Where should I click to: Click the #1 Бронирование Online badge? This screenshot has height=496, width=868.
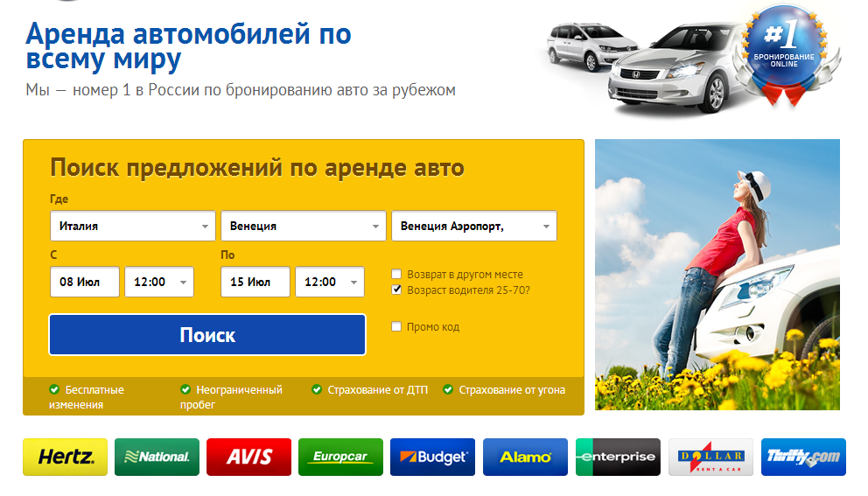click(x=784, y=51)
